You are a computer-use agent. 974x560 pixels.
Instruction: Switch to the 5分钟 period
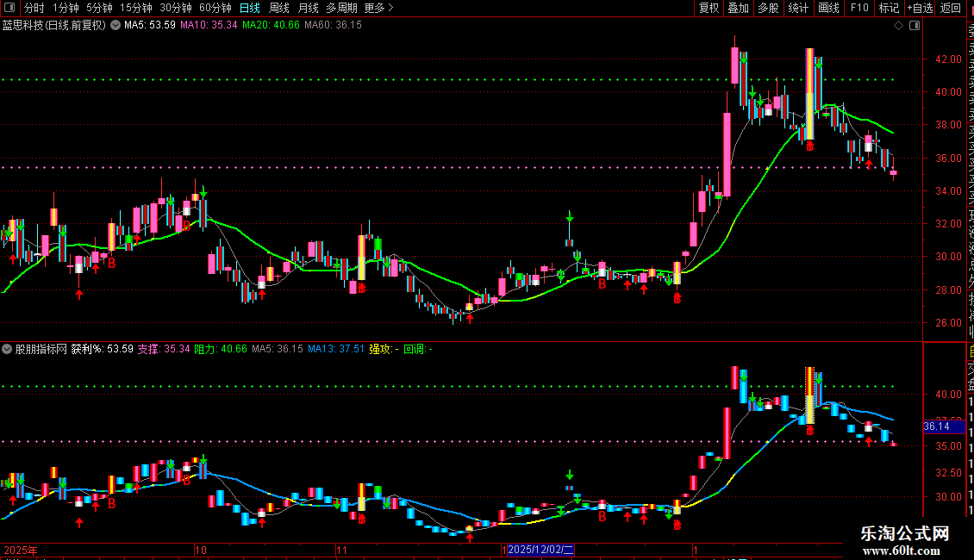99,8
